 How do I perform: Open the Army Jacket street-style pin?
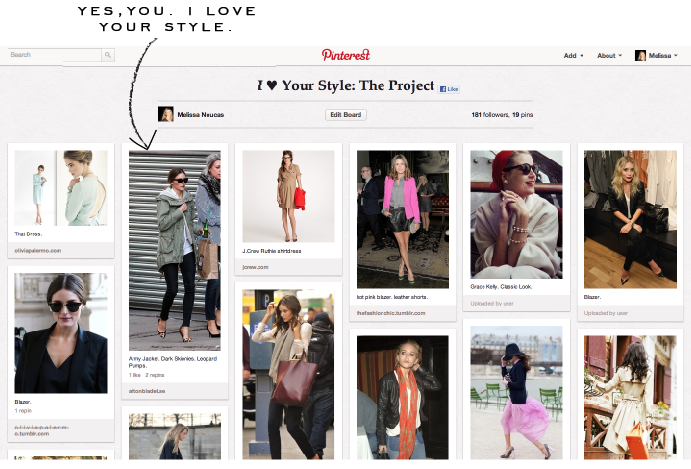(x=175, y=250)
